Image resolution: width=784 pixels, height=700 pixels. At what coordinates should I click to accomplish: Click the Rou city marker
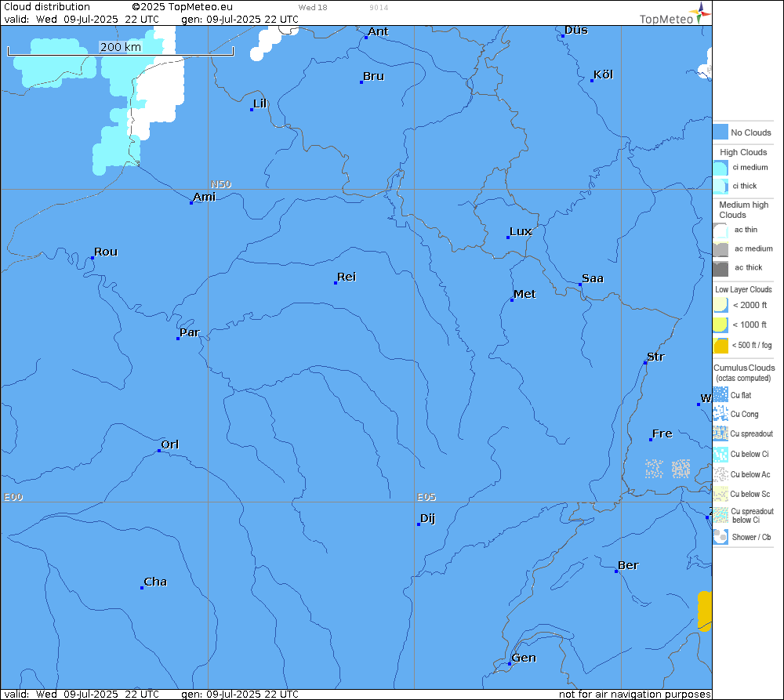[93, 258]
